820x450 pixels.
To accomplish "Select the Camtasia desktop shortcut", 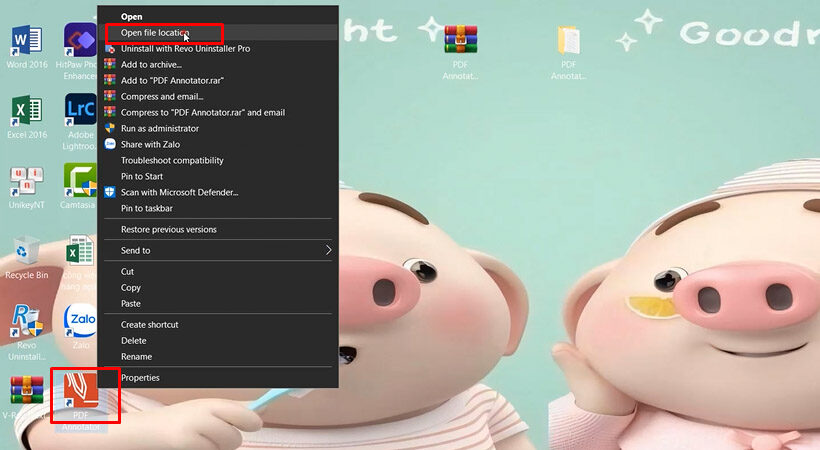I will tap(79, 186).
